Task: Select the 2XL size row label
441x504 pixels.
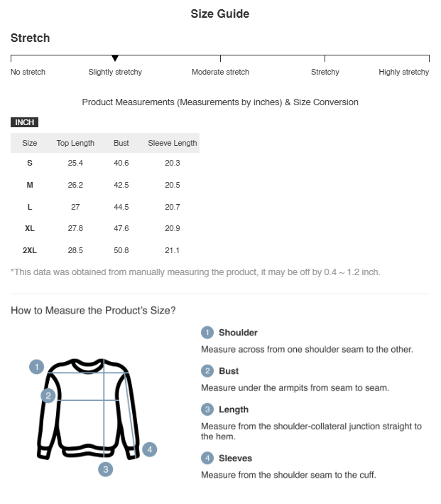Action: click(30, 250)
